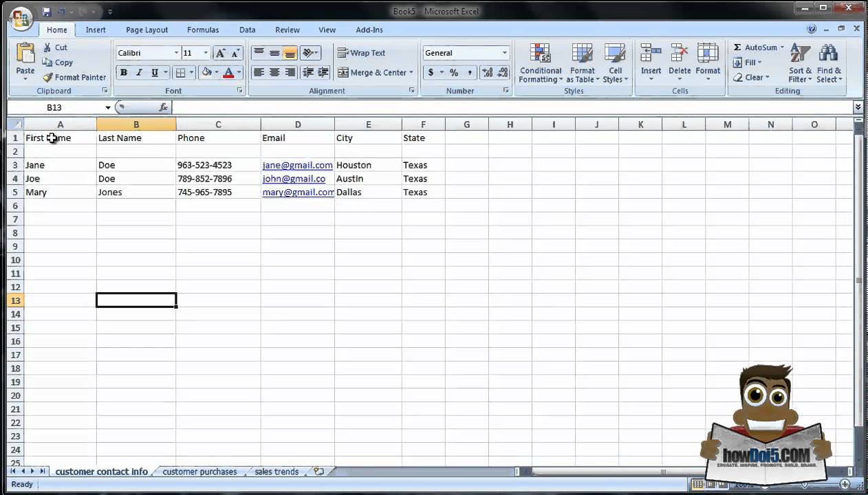This screenshot has width=868, height=495.
Task: Set Middle Align for cell
Action: point(274,53)
